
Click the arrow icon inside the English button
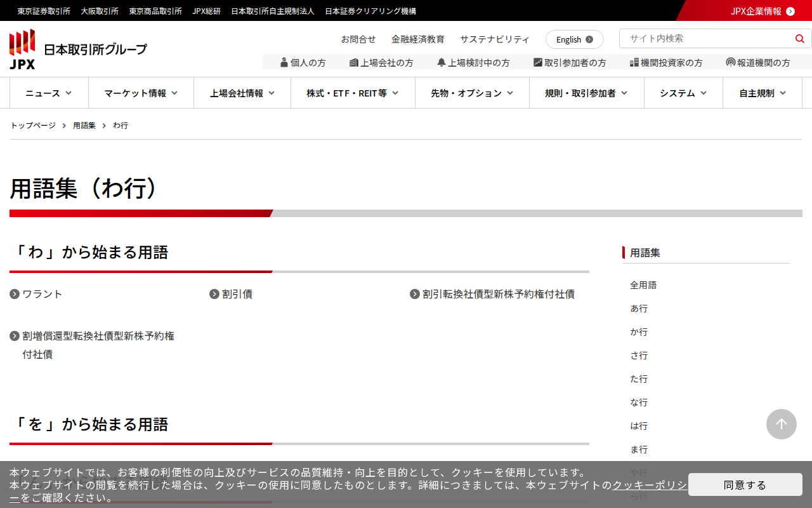pos(589,39)
